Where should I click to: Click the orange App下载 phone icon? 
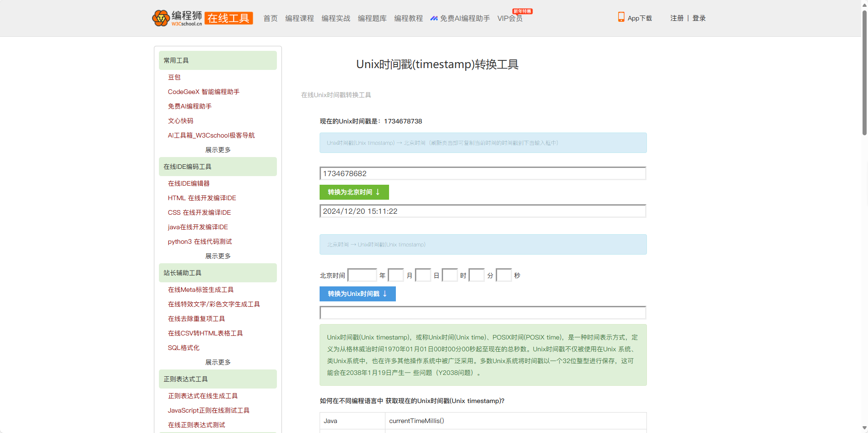[x=621, y=17]
